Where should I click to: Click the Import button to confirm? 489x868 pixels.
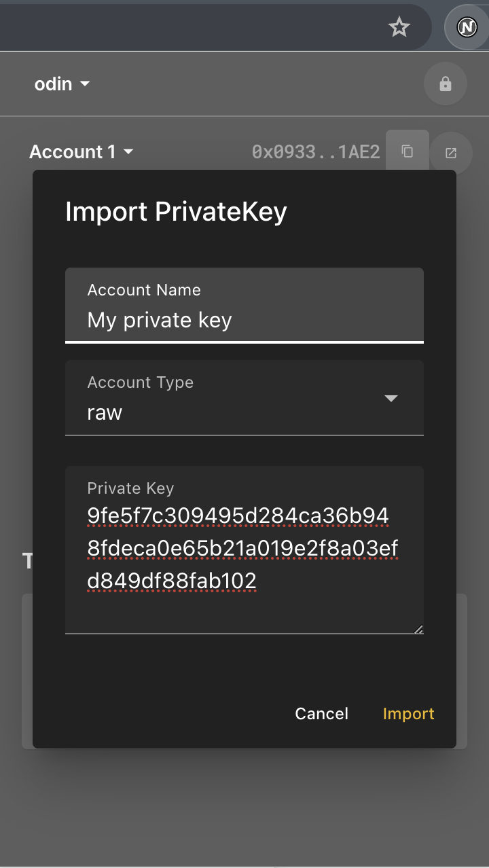(x=408, y=714)
